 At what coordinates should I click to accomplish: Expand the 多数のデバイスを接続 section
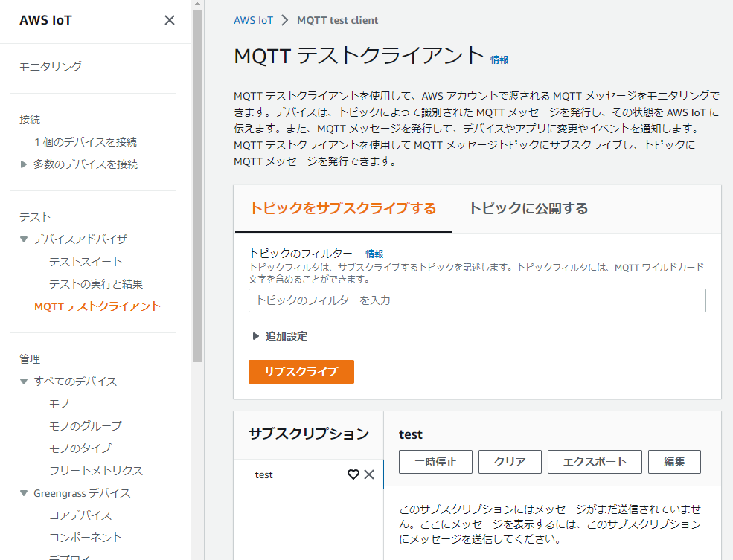coord(24,164)
